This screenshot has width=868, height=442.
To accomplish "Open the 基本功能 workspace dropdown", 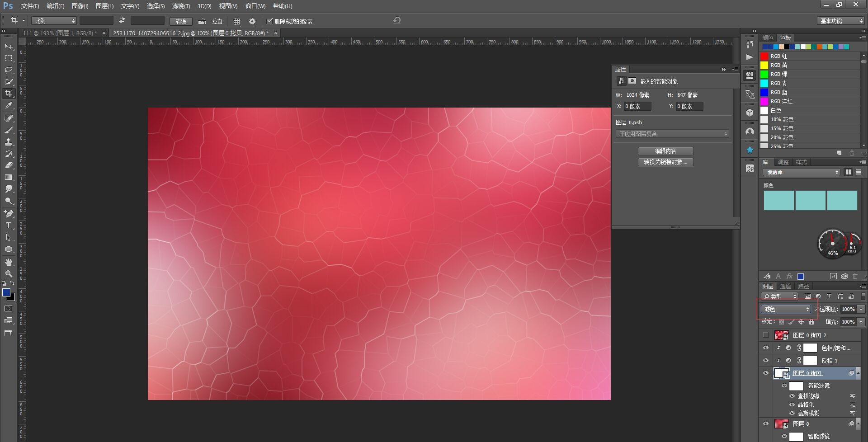I will pyautogui.click(x=841, y=21).
